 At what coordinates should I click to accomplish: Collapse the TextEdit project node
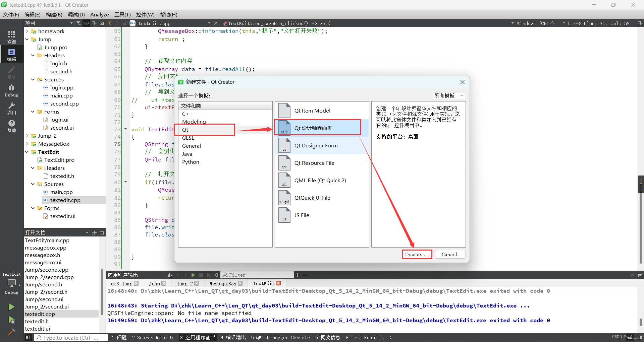(27, 152)
